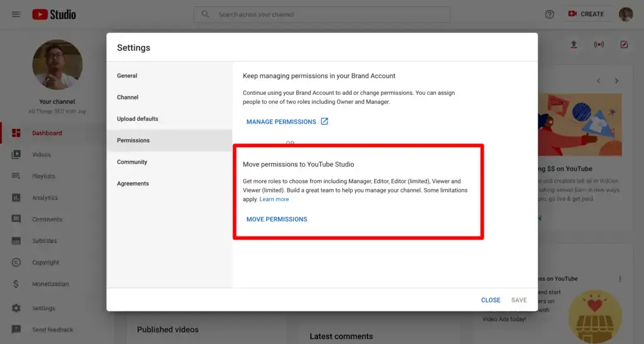Click the Playlists icon in the sidebar
This screenshot has width=644, height=344.
click(16, 175)
